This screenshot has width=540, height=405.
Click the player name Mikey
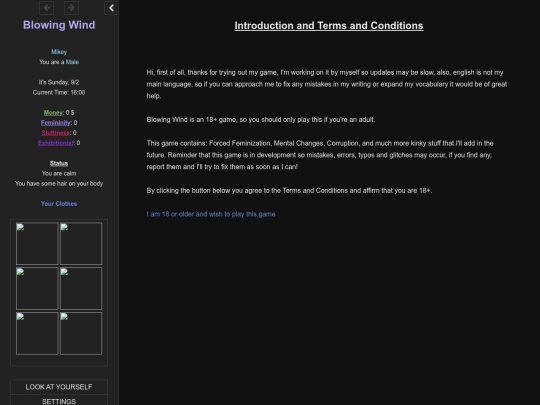click(x=59, y=52)
